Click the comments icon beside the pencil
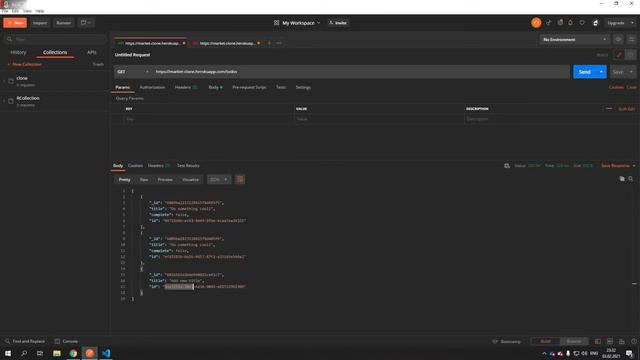The width and height of the screenshot is (640, 360). coord(631,55)
